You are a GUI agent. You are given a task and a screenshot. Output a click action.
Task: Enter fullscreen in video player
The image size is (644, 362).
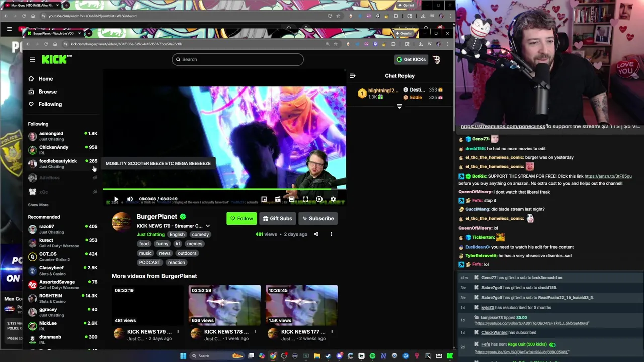click(305, 199)
